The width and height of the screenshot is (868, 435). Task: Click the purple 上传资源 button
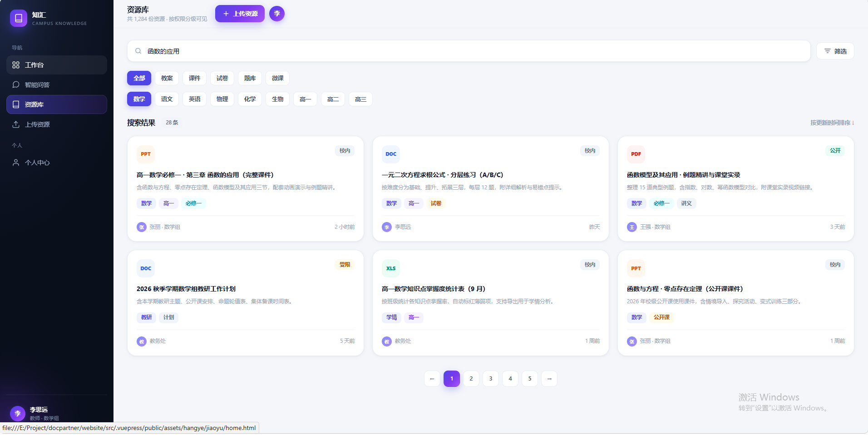(240, 14)
